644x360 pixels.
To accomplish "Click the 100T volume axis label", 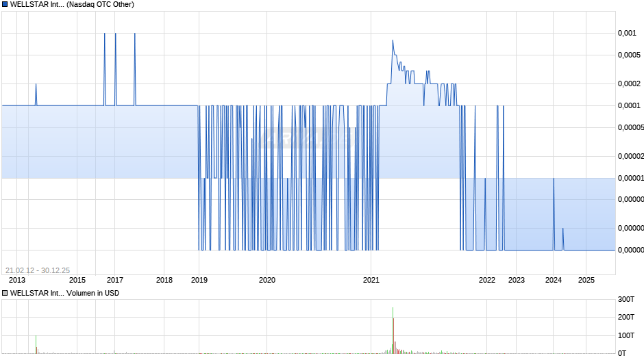I will [x=626, y=335].
